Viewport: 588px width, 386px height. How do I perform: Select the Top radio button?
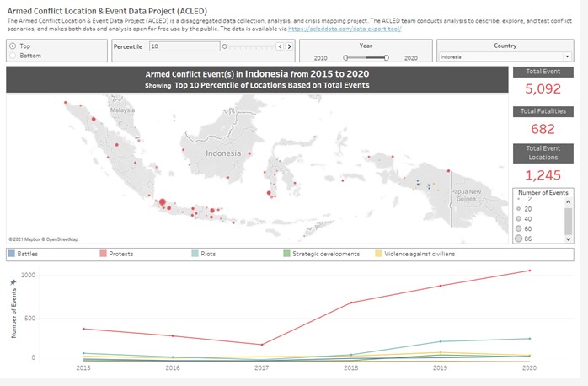(x=12, y=46)
